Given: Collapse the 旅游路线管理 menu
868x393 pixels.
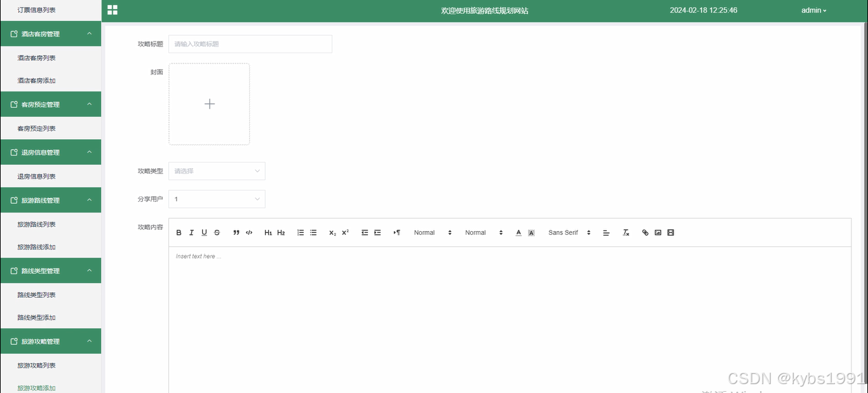Looking at the screenshot, I should pos(50,200).
